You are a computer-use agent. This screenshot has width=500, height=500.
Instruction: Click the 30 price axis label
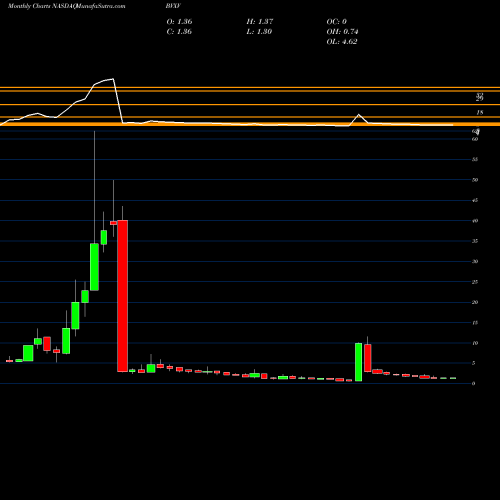click(475, 261)
